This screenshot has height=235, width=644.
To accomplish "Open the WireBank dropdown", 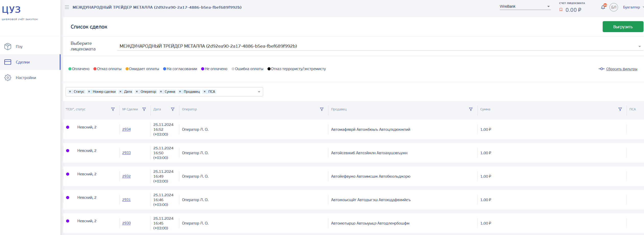I will click(x=525, y=7).
